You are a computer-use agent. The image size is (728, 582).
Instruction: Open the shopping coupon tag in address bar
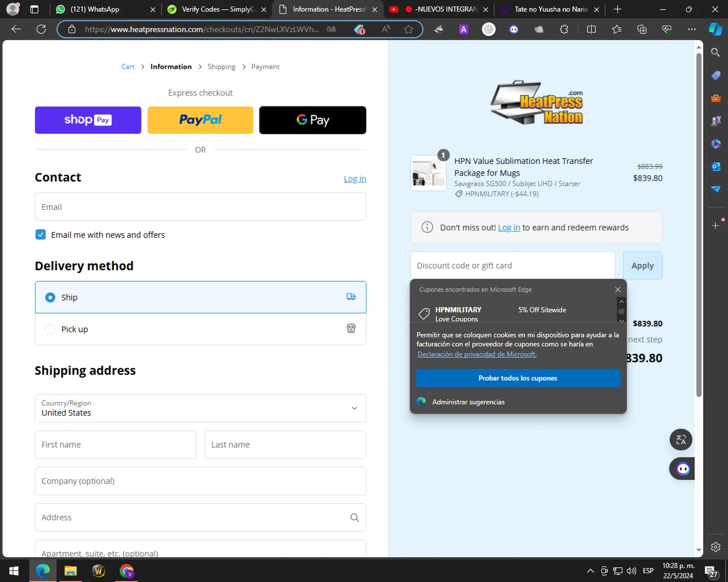360,30
